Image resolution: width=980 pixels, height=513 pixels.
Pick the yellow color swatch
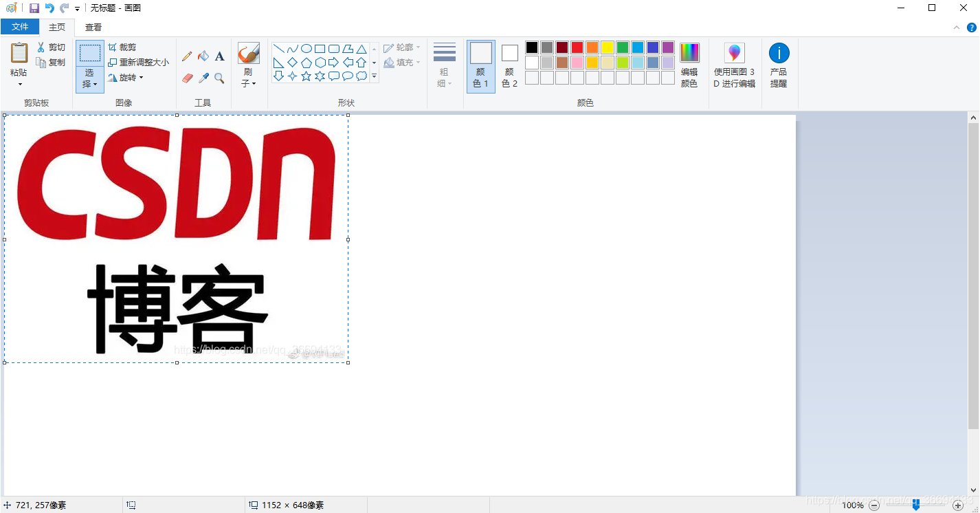608,47
